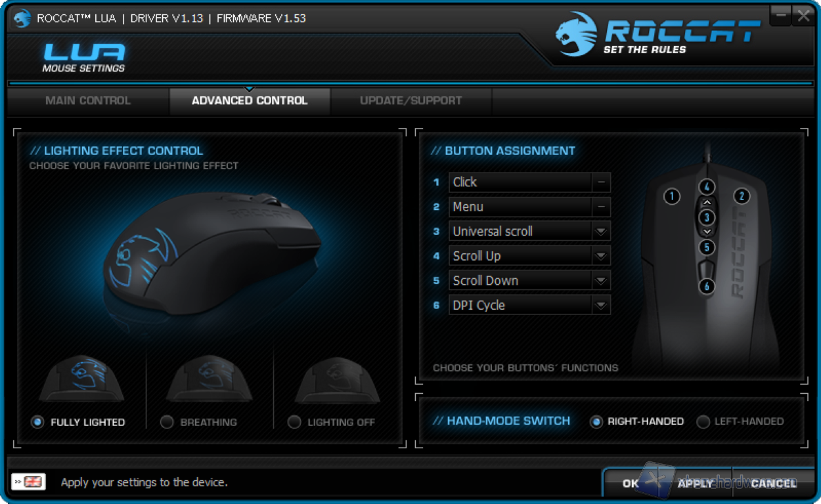Open the DPI Cycle dropdown
The width and height of the screenshot is (821, 504).
point(600,305)
